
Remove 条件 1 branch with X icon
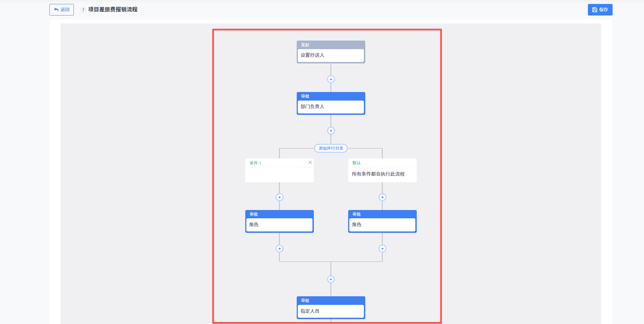click(x=310, y=162)
